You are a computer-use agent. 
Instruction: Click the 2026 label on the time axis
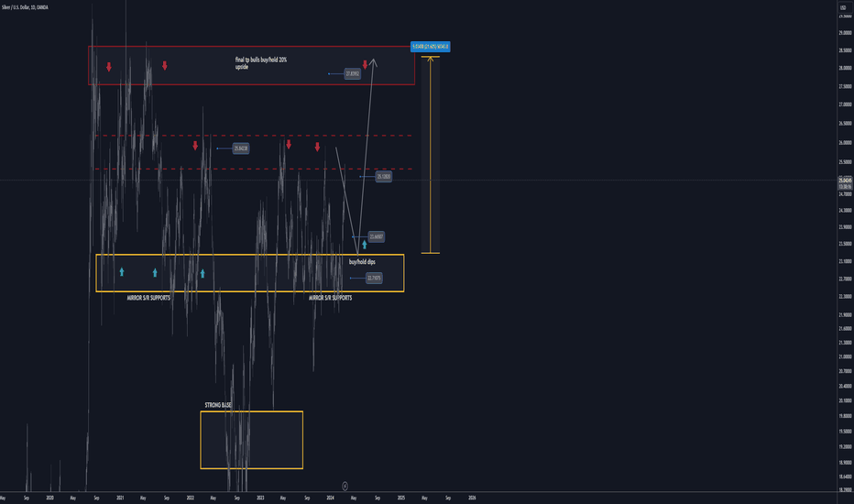(x=472, y=498)
